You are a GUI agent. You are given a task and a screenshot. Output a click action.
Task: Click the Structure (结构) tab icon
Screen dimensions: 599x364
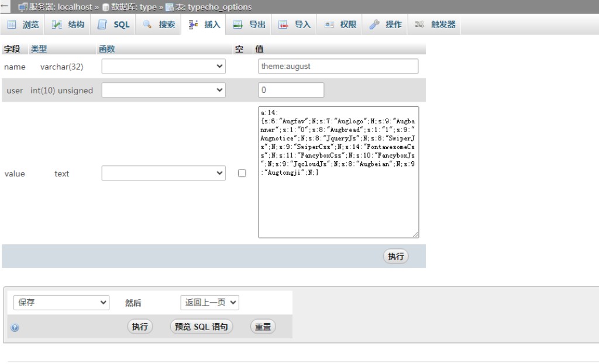click(57, 25)
